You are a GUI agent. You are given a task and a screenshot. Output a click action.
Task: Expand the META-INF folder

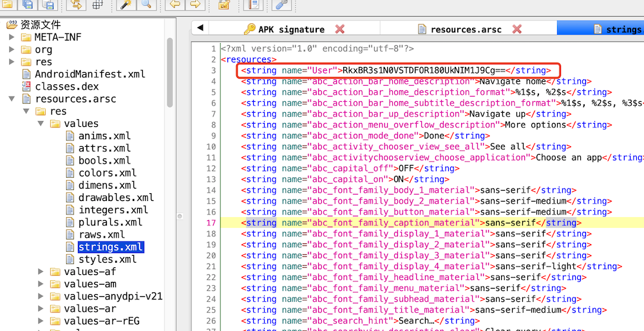click(x=12, y=37)
